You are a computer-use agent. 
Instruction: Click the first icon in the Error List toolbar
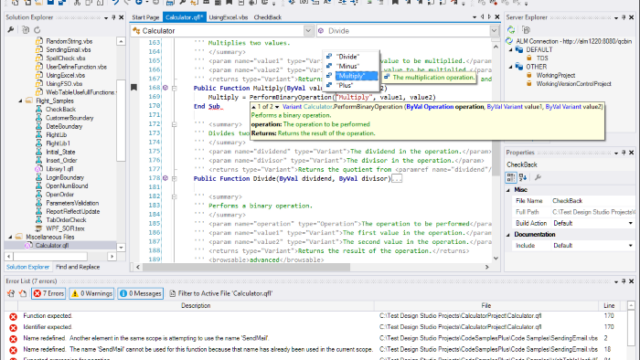[x=11, y=293]
